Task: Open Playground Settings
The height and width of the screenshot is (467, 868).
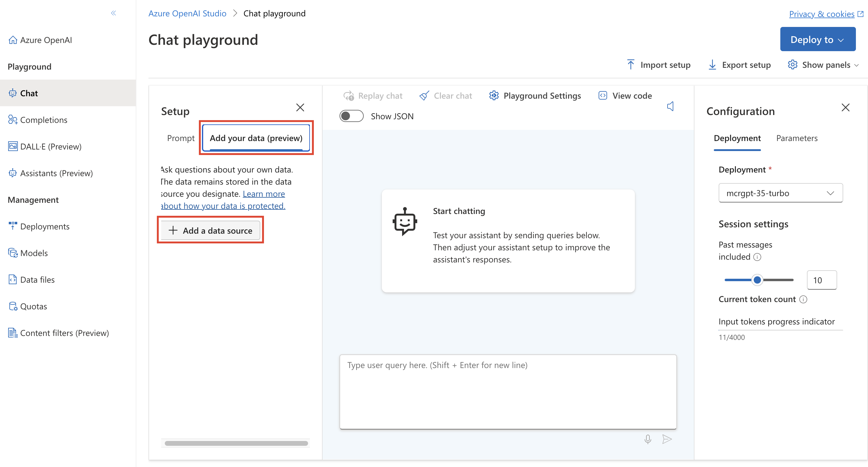Action: tap(535, 96)
